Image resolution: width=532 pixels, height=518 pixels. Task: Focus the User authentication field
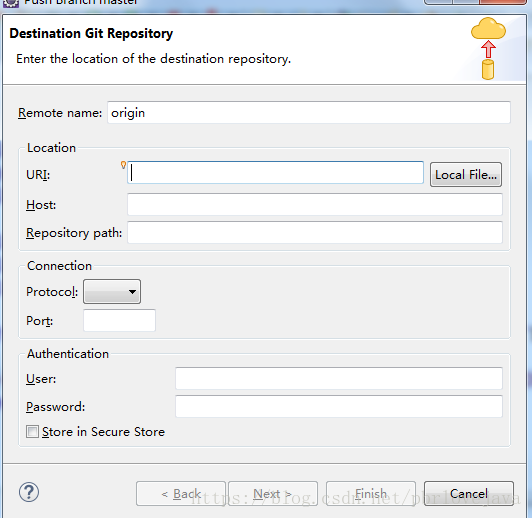tap(339, 379)
